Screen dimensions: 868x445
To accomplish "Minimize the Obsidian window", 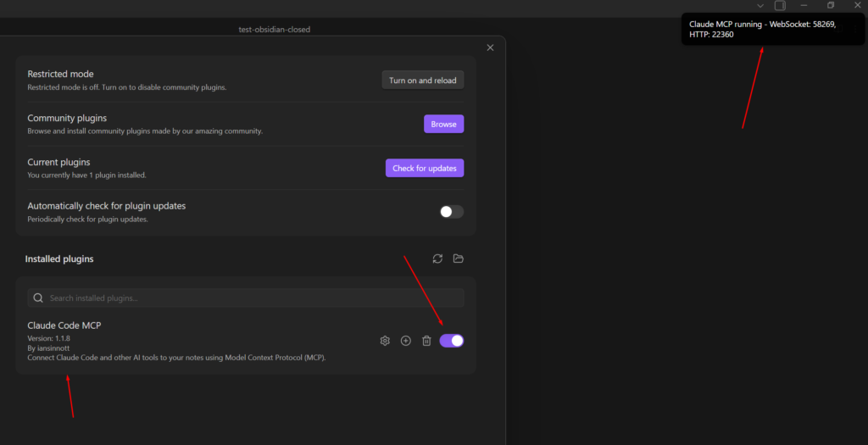I will tap(804, 6).
